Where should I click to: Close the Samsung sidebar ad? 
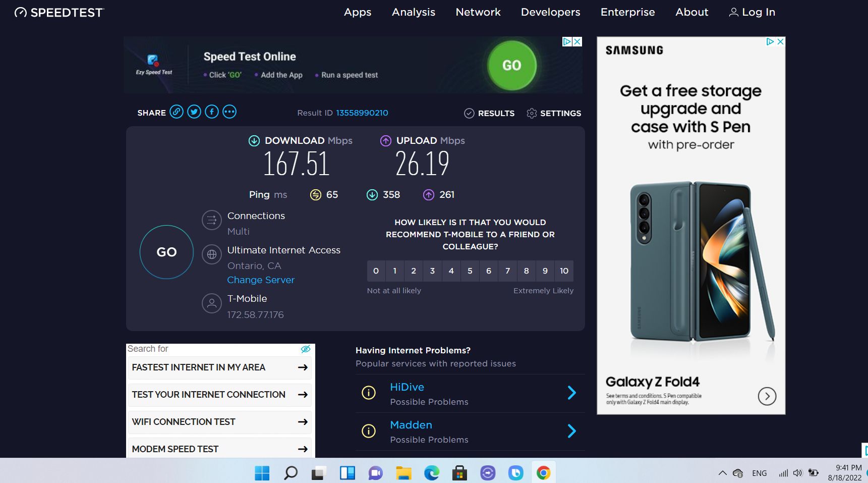[780, 41]
